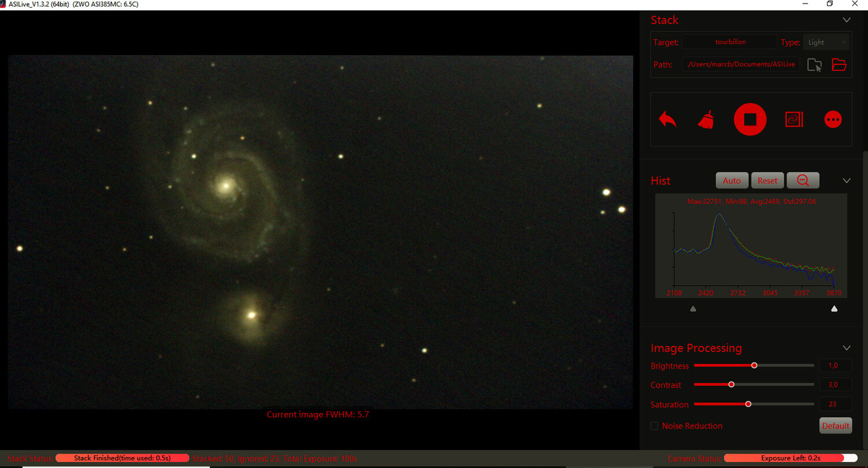Click the galaxy frame icon beside the stop button
Viewport: 868px width, 468px height.
pyautogui.click(x=794, y=119)
